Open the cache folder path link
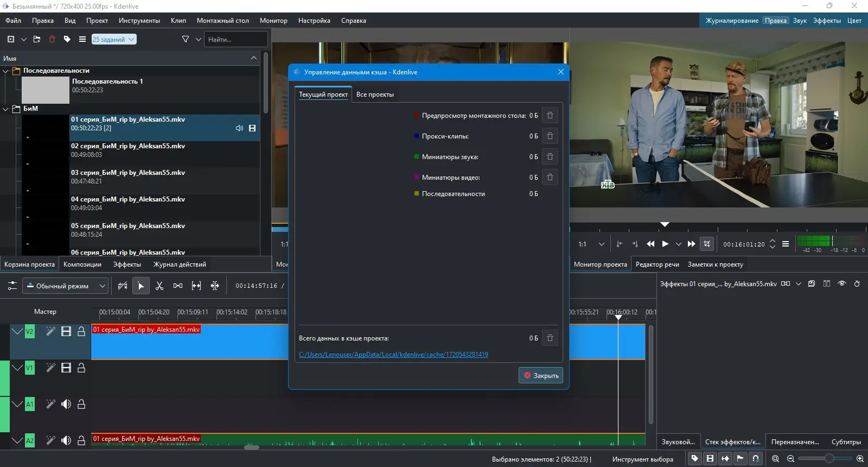The image size is (868, 467). pos(393,355)
